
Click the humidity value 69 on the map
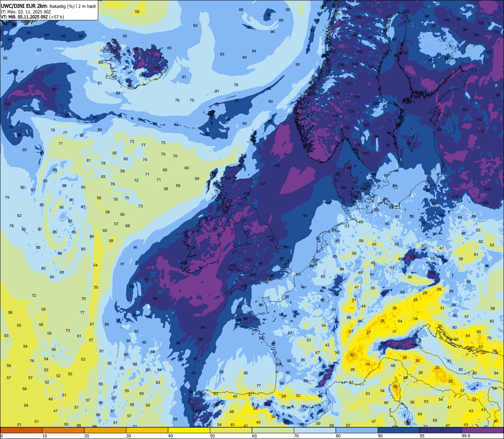(393, 366)
